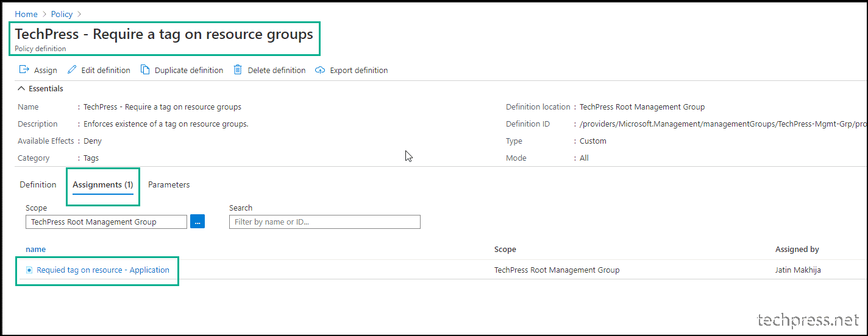Click the Mode value All

(585, 158)
